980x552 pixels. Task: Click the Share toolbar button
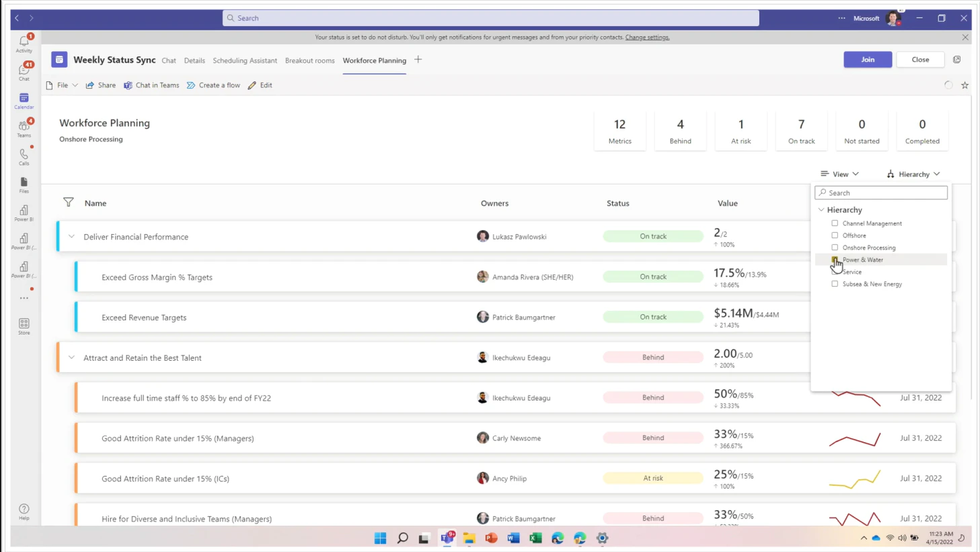coord(100,85)
